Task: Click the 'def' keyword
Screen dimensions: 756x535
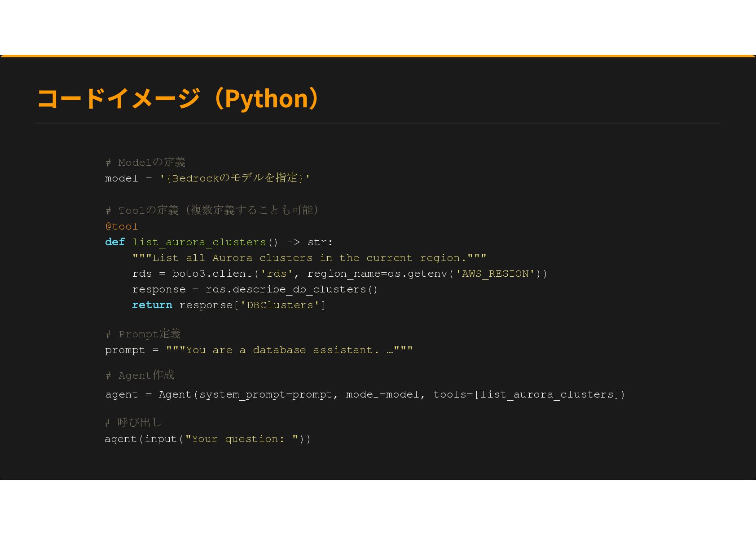Action: pos(115,242)
